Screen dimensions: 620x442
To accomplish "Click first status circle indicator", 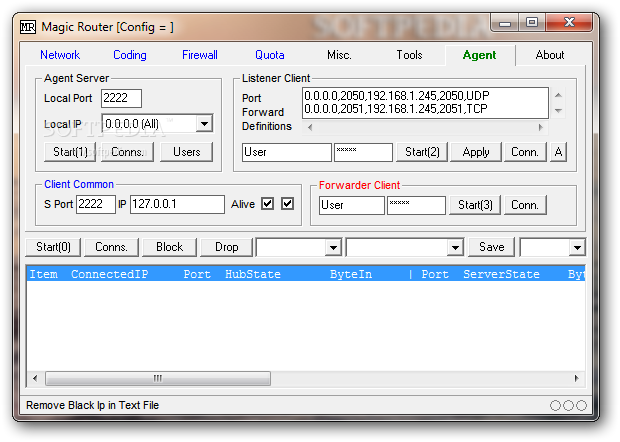I will [x=555, y=405].
